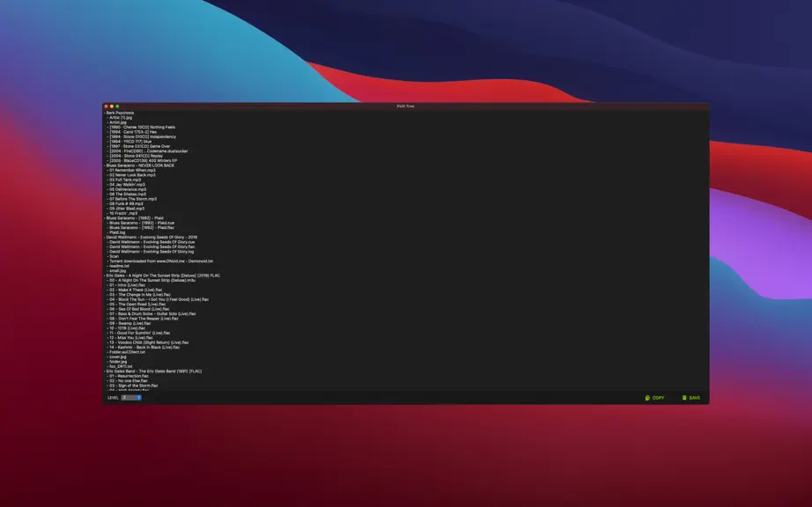Click 01 - Resurrection.flac entry
This screenshot has height=507, width=812.
point(129,376)
